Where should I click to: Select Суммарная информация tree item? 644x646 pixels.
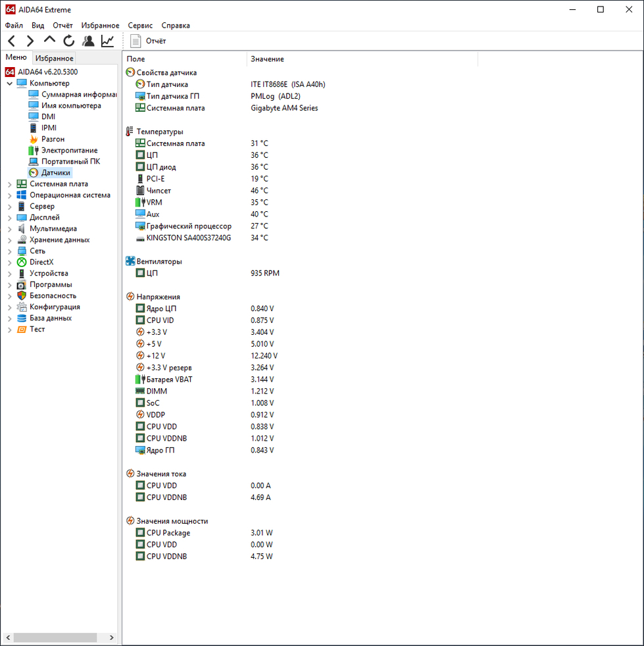78,94
